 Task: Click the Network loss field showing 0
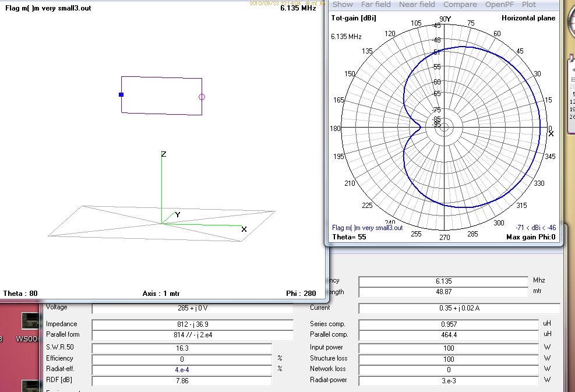(449, 370)
